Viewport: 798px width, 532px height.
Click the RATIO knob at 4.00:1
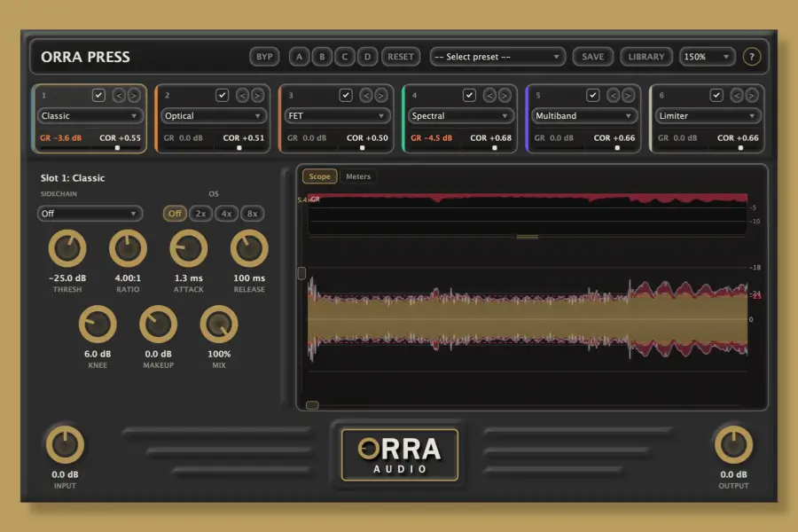coord(128,248)
